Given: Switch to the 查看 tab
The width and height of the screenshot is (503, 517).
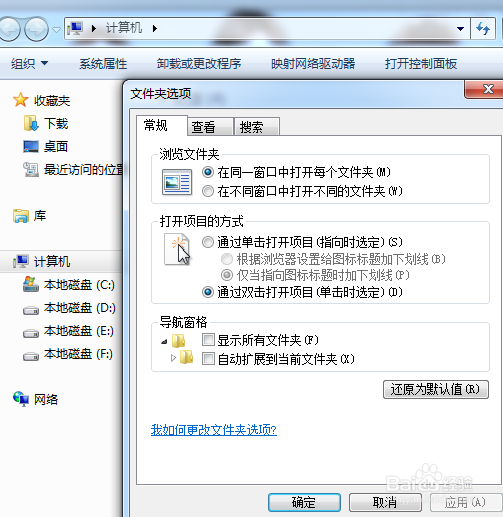Looking at the screenshot, I should point(210,127).
